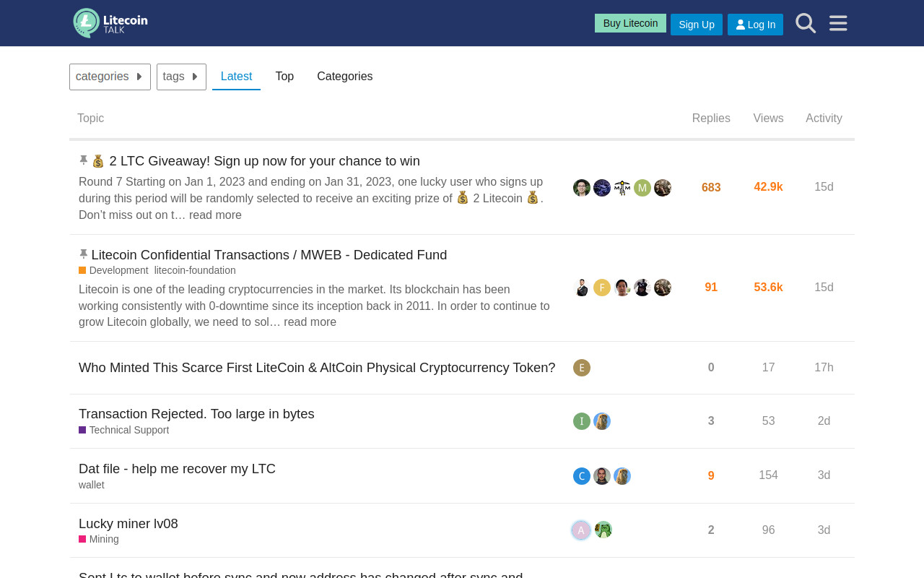Click the M avatar in Giveaway row
The width and height of the screenshot is (924, 578).
tap(642, 188)
